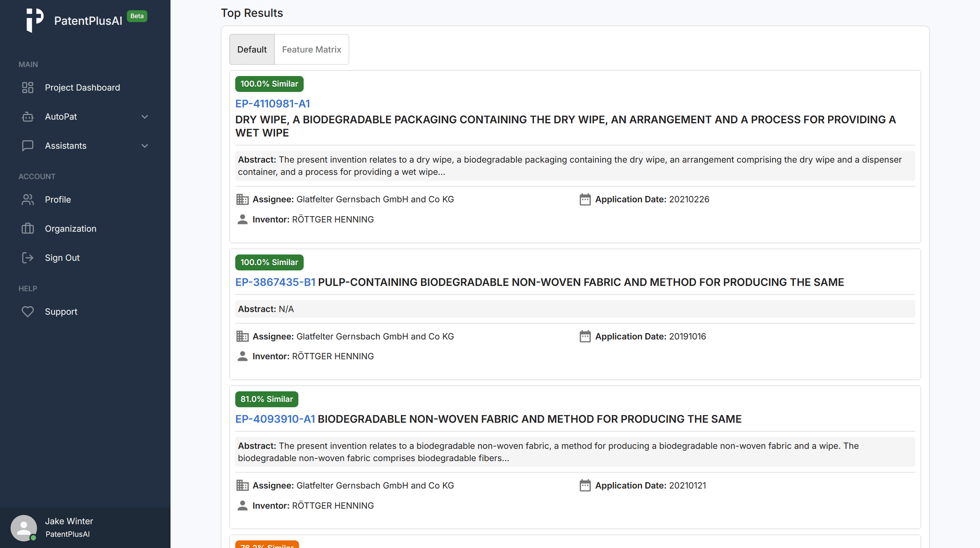Click the Support heart icon
Image resolution: width=980 pixels, height=548 pixels.
tap(28, 312)
